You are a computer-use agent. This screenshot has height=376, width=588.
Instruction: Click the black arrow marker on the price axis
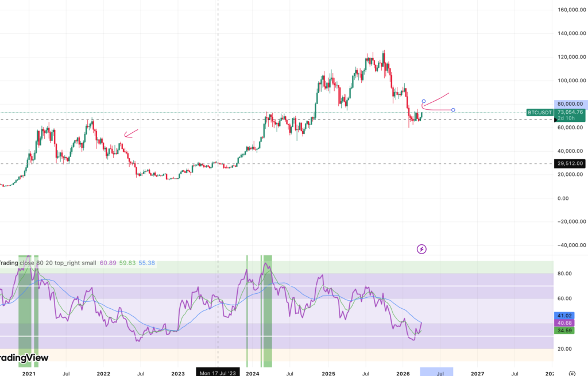click(555, 120)
